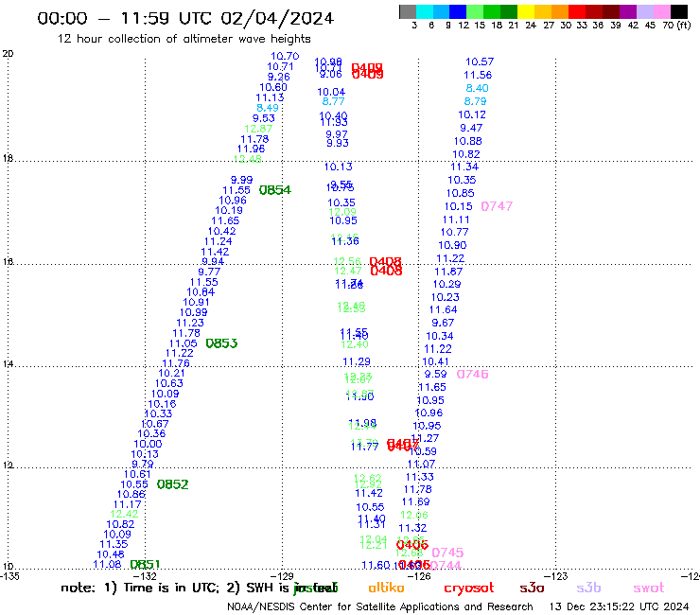Click the '13 Dec 23:15:22 UTC 2024' timestamp
The image size is (700, 615).
tap(619, 607)
